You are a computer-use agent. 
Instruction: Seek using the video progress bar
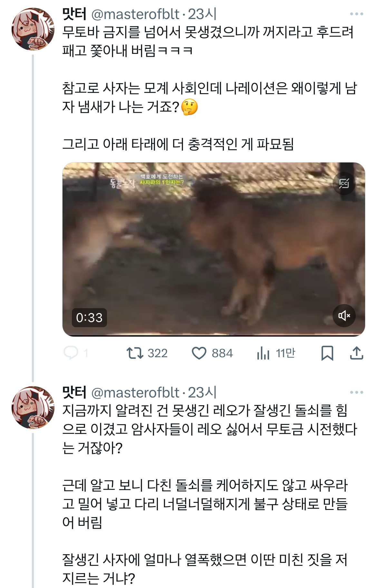pos(213,335)
